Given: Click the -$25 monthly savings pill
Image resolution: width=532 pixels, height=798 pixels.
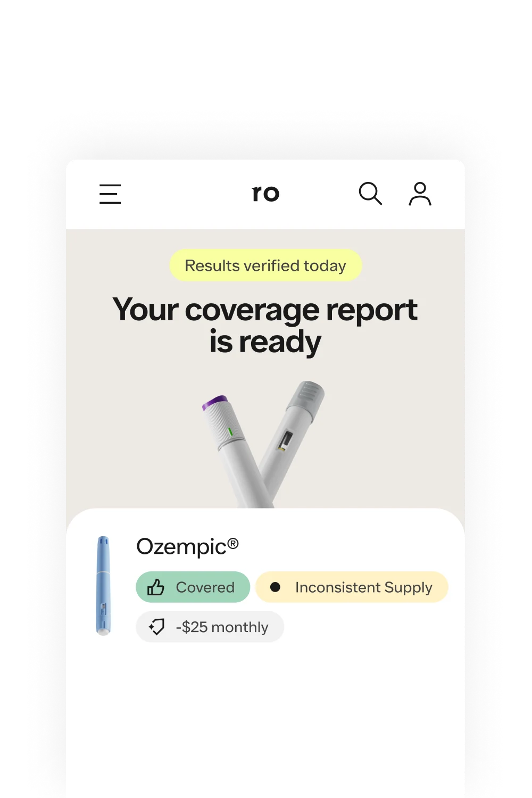Looking at the screenshot, I should pos(210,627).
